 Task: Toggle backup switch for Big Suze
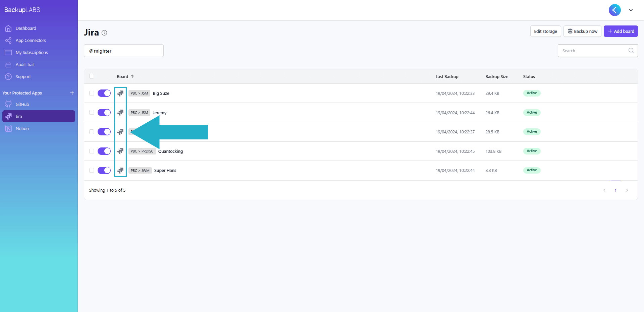[x=104, y=93]
